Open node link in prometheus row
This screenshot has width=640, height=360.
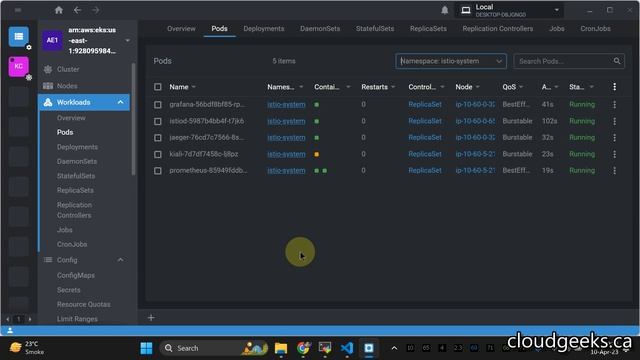tap(475, 171)
